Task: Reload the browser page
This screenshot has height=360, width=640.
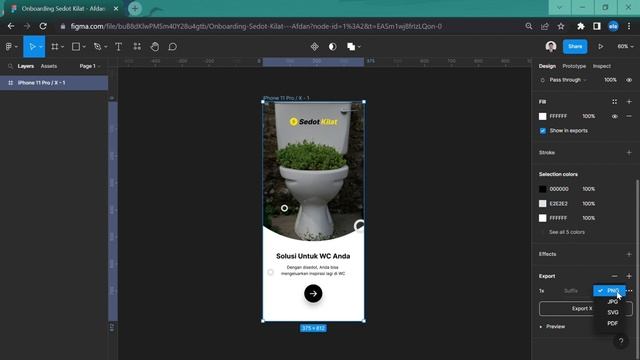Action: [43, 26]
